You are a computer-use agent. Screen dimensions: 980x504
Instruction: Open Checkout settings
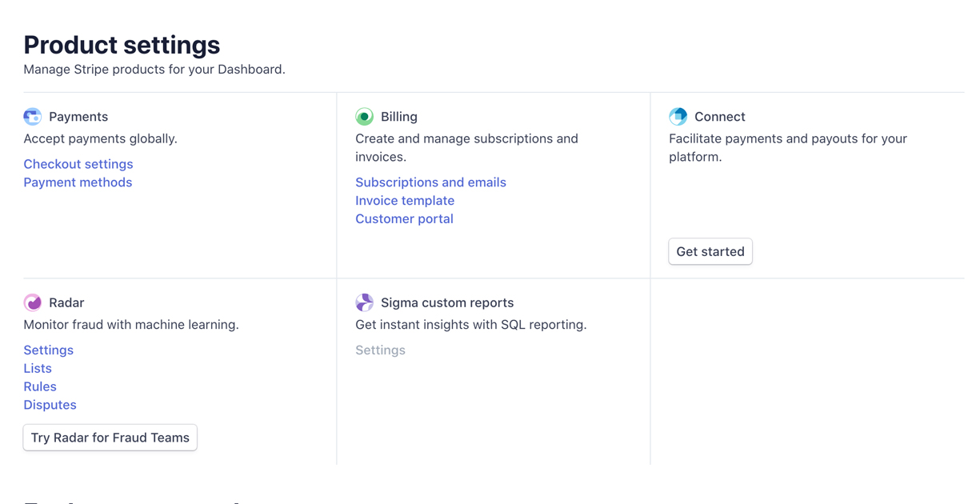pos(78,164)
